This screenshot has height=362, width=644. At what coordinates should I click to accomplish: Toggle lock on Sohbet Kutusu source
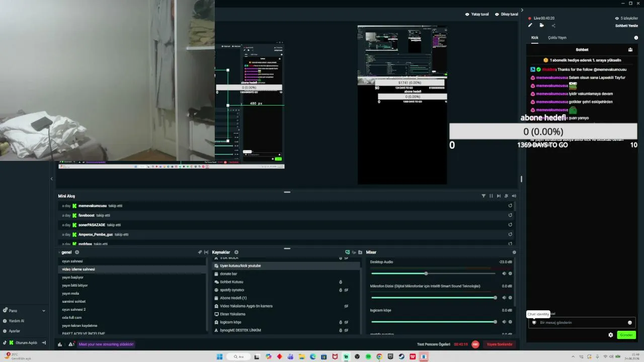(x=341, y=282)
